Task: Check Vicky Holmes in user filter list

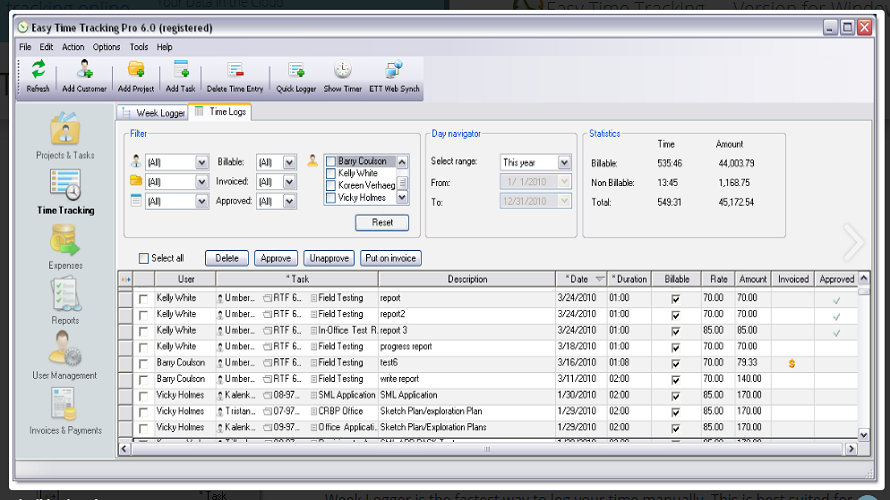Action: (x=331, y=198)
